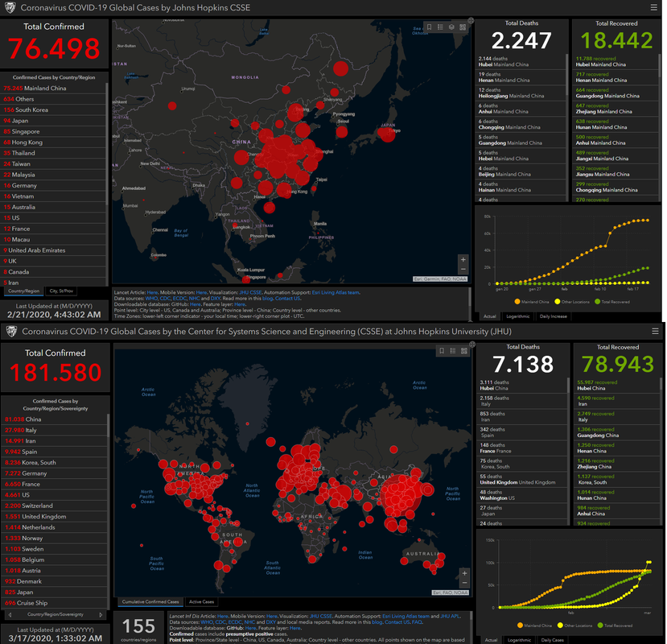This screenshot has height=644, width=667.
Task: Select Actual tab under lower chart
Action: pyautogui.click(x=491, y=640)
